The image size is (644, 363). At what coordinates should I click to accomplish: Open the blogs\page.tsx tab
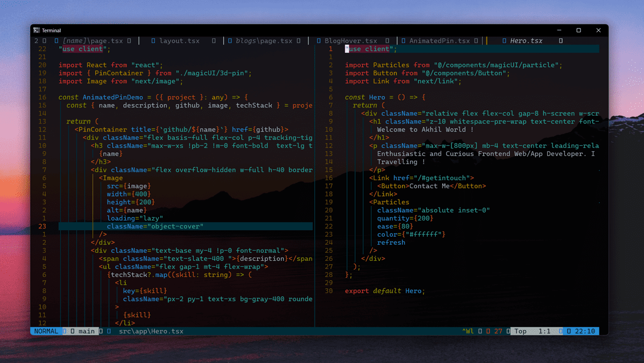264,41
